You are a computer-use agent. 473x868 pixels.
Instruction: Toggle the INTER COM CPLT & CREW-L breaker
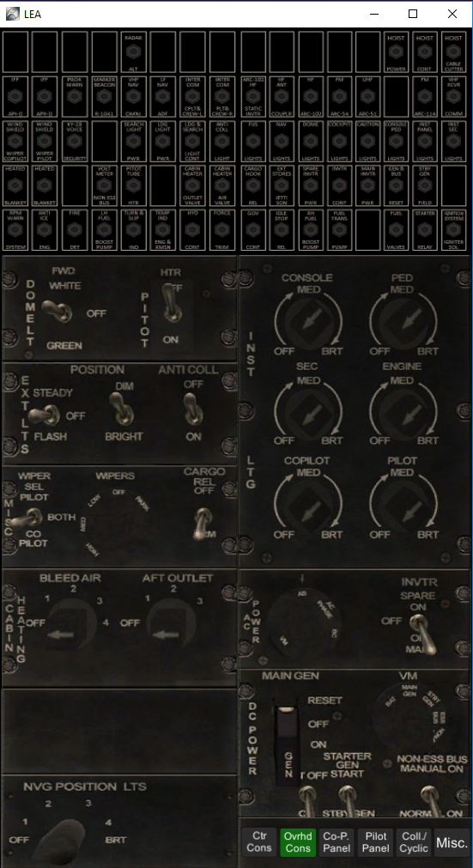click(x=192, y=97)
